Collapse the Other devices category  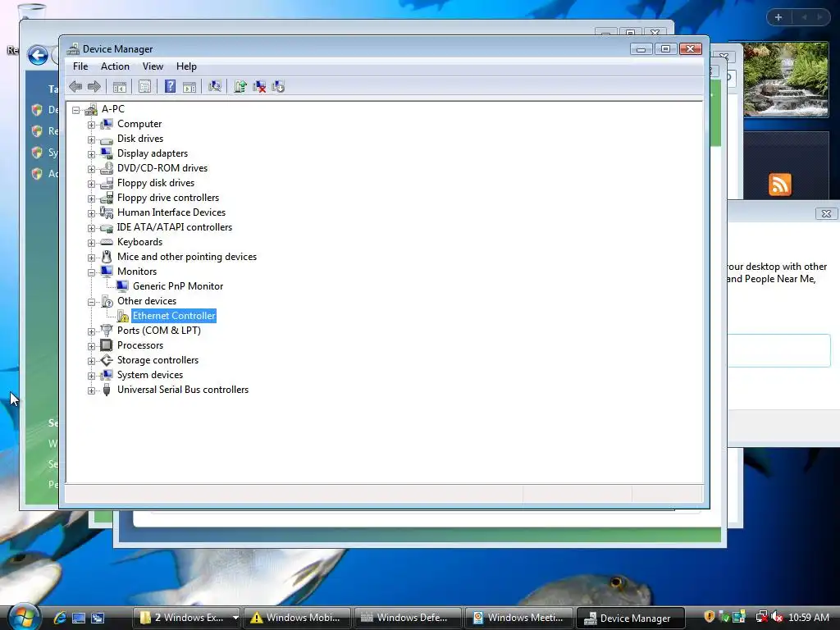[91, 302]
